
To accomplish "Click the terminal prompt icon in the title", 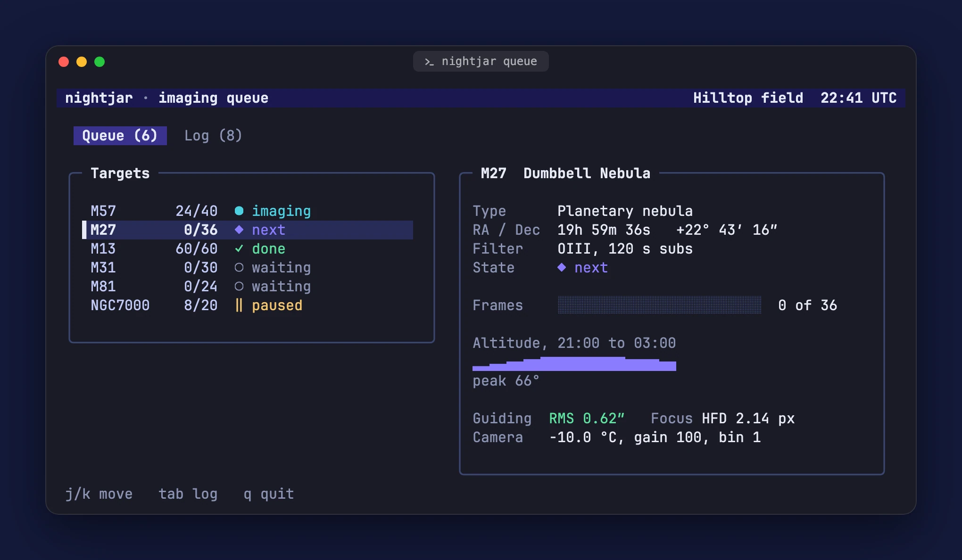I will tap(429, 62).
